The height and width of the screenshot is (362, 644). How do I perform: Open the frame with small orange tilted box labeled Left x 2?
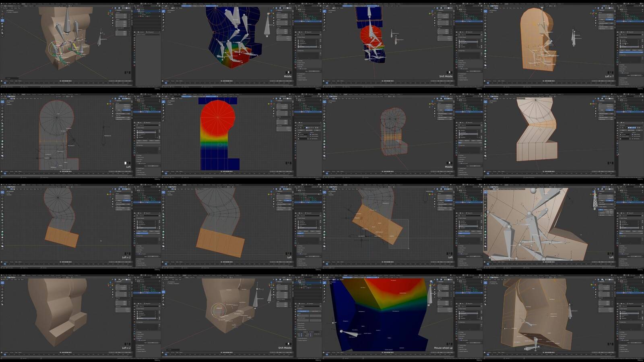coord(80,226)
